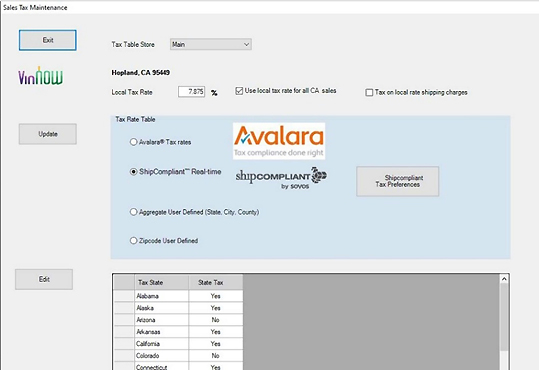Click the State Tax cell for Arkansas
Viewport: 539px width, 370px height.
216,332
